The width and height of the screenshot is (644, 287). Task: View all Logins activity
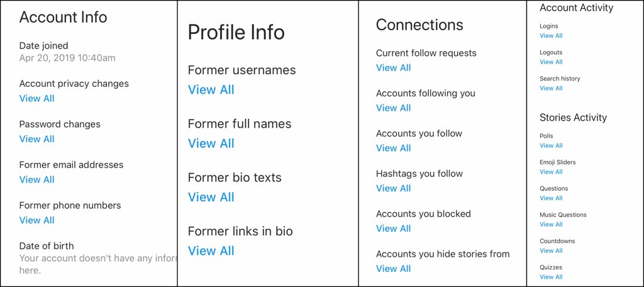pyautogui.click(x=551, y=36)
